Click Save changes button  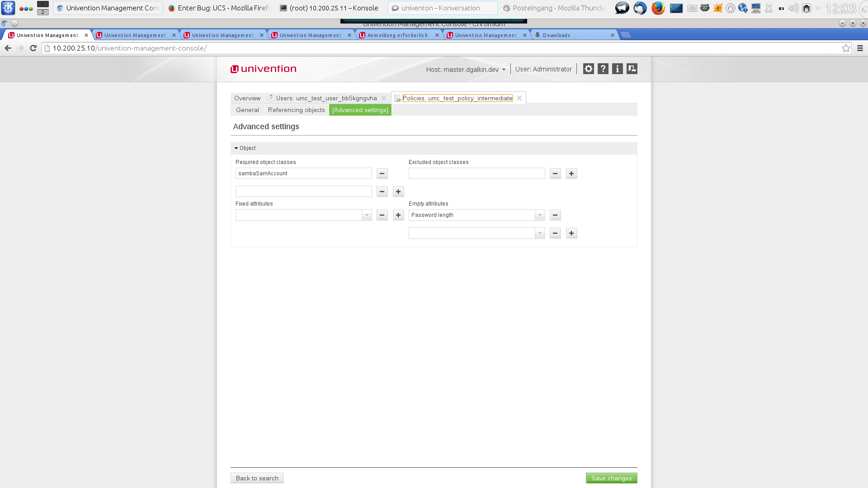(611, 478)
